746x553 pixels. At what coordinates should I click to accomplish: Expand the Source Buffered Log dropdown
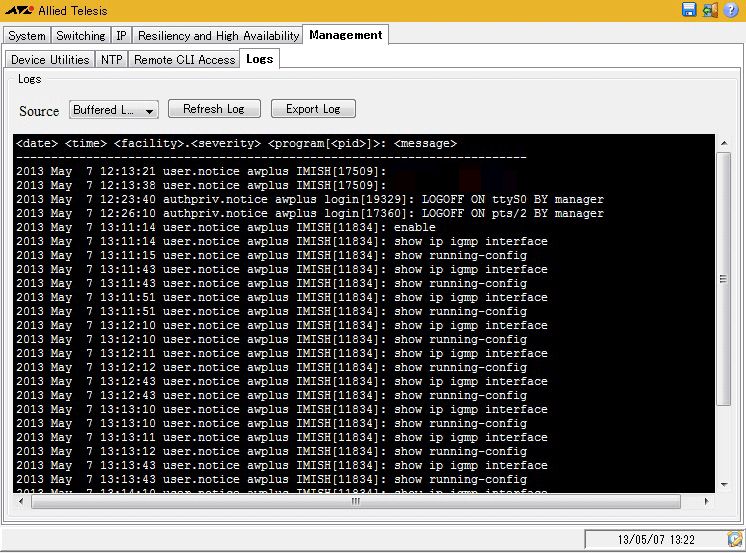113,110
